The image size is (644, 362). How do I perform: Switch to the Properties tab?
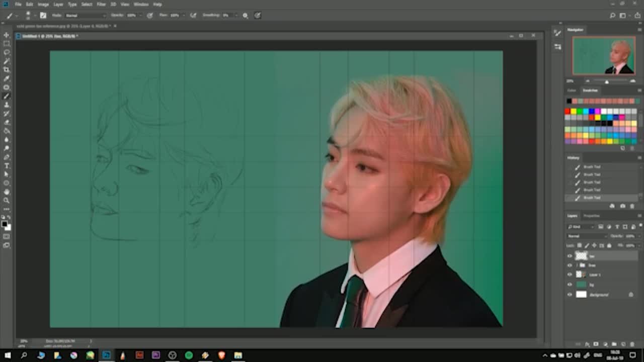pos(591,216)
